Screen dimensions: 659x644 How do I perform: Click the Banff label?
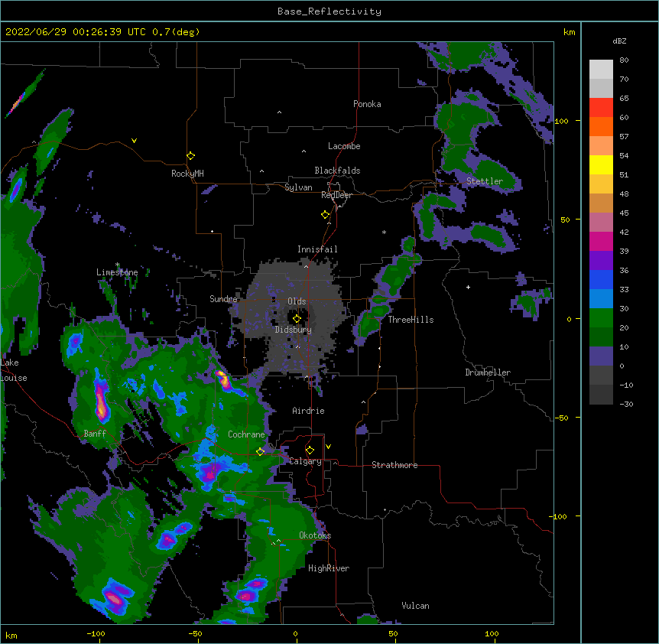pos(95,434)
